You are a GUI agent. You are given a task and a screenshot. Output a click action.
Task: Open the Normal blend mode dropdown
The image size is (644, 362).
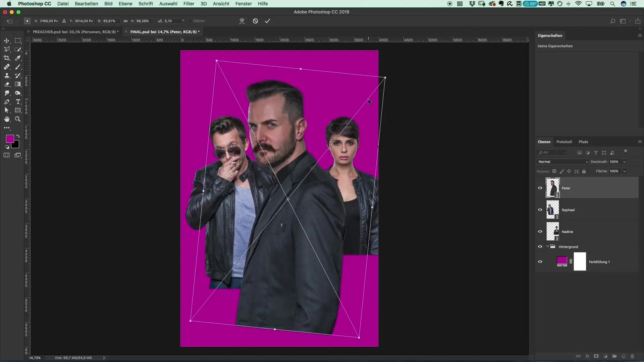[x=563, y=162]
